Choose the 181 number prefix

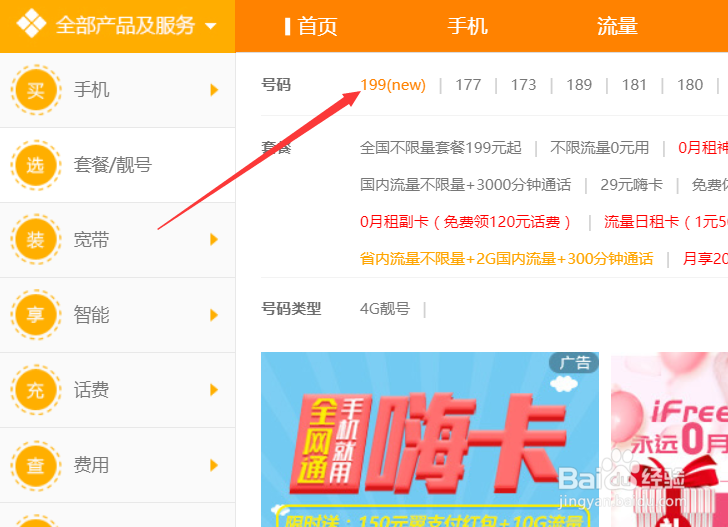[634, 85]
